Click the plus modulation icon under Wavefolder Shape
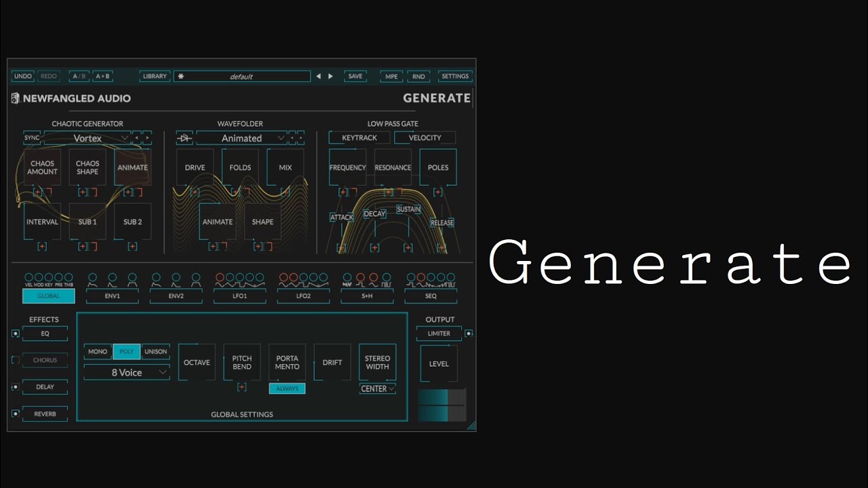This screenshot has height=488, width=868. tap(258, 246)
